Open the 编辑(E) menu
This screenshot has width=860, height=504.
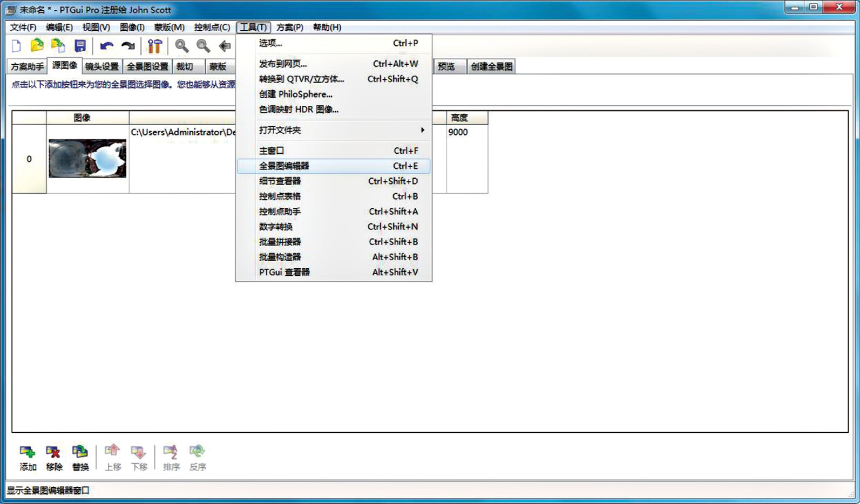pos(59,28)
